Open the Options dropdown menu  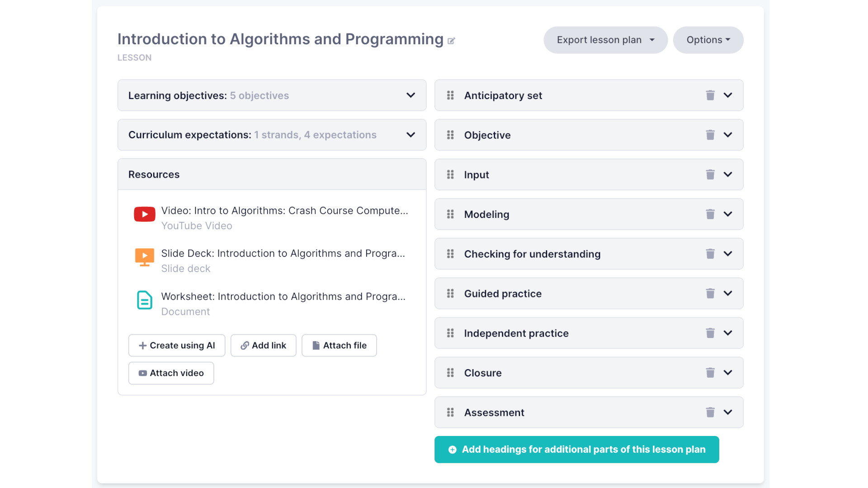pos(708,40)
